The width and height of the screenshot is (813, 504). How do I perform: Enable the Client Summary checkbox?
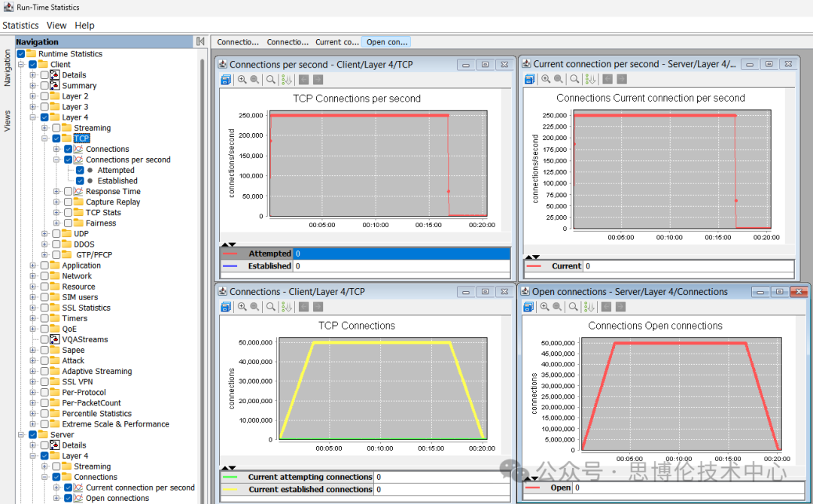point(44,86)
